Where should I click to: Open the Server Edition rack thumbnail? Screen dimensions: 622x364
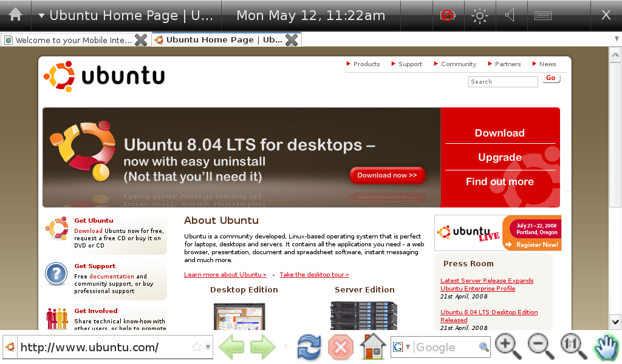tap(364, 315)
